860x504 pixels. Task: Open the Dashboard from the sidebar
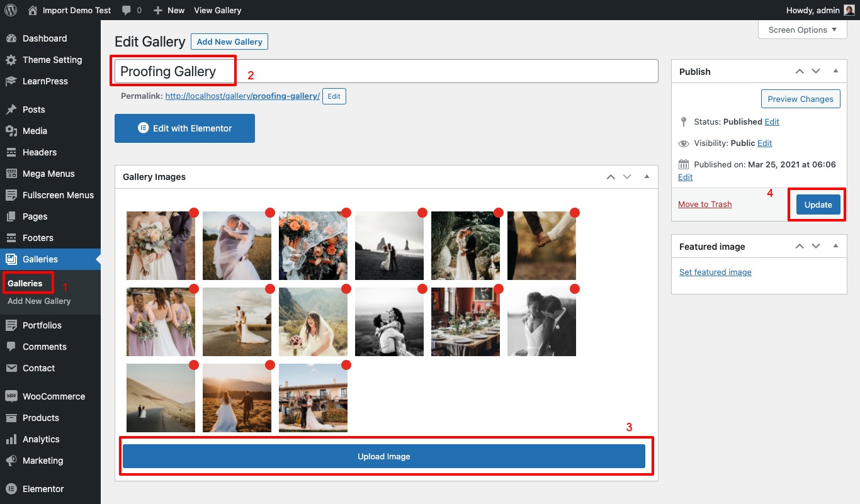coord(44,38)
